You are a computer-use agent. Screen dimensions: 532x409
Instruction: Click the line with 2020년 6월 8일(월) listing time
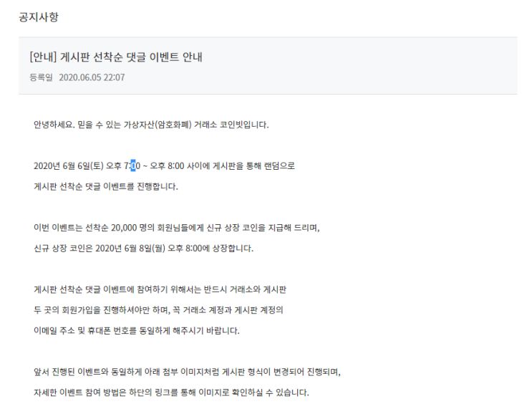pos(143,248)
